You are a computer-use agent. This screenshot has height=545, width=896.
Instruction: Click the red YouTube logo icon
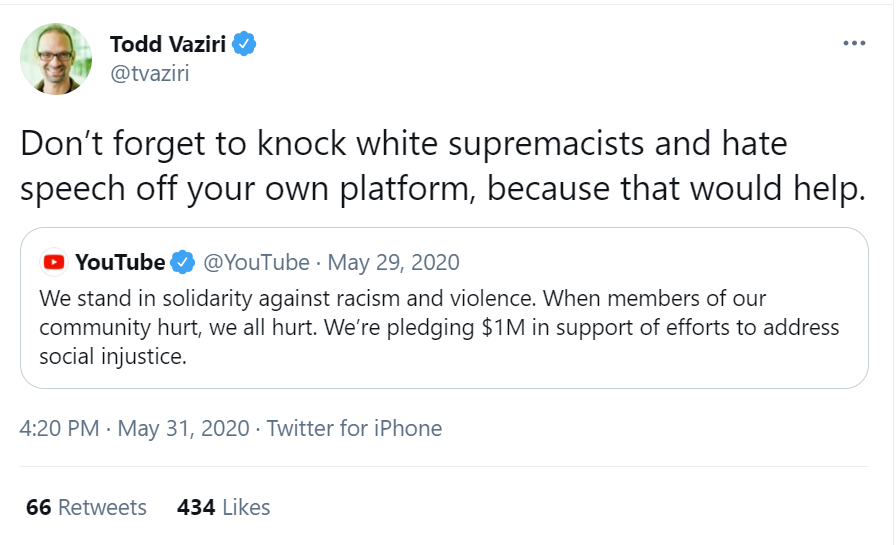pos(54,263)
